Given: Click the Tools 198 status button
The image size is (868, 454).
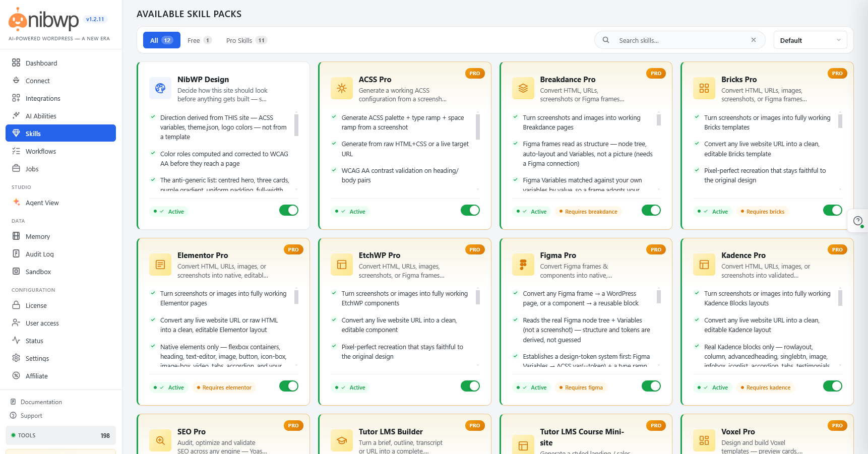Looking at the screenshot, I should pyautogui.click(x=60, y=435).
